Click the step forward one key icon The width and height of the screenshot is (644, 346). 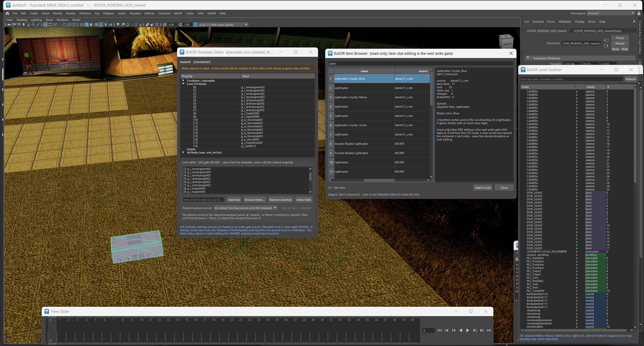475,330
